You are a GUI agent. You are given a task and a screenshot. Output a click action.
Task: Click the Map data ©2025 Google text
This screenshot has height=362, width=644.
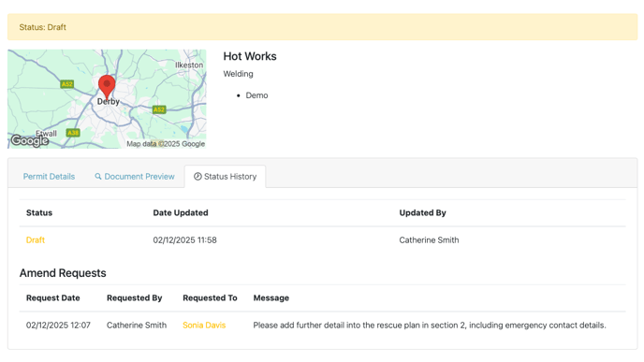tap(166, 144)
